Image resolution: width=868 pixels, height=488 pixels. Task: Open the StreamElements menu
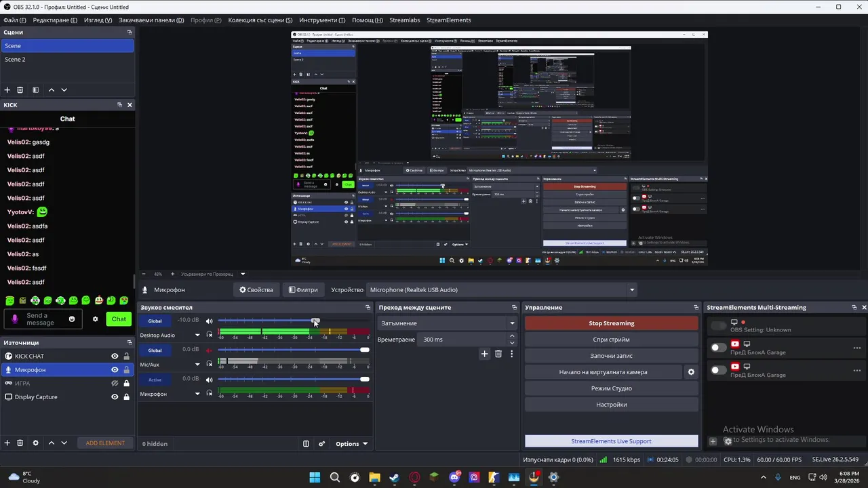(448, 20)
